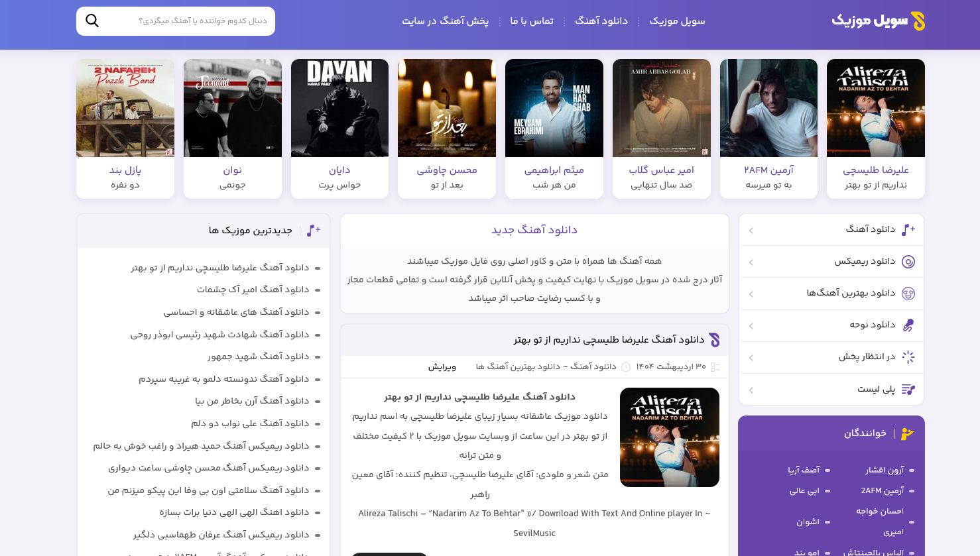
Task: Click the remix disc icon beside دانلود ریمیکس
Action: [908, 262]
